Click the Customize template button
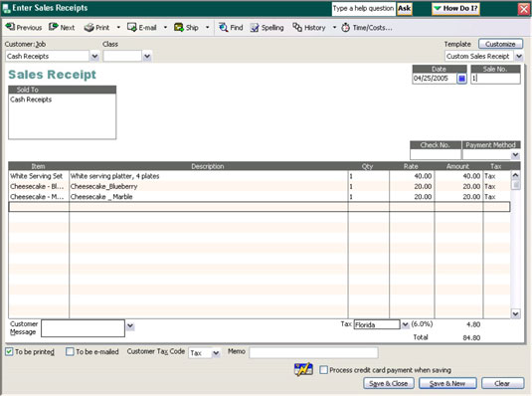532x396 pixels. pyautogui.click(x=500, y=44)
